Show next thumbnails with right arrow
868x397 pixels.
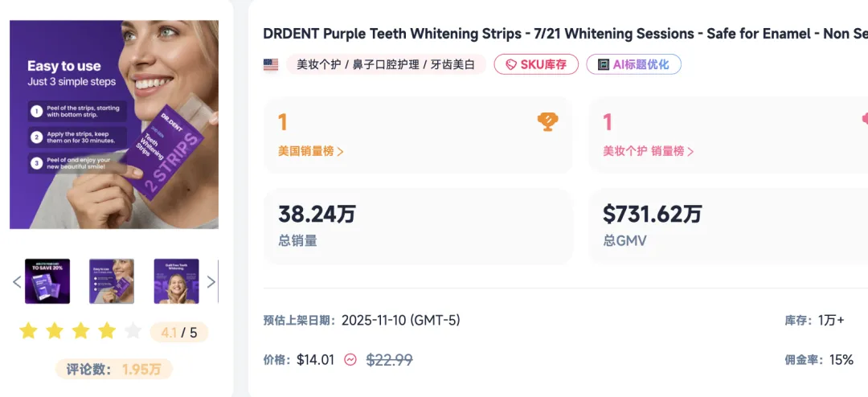[211, 281]
